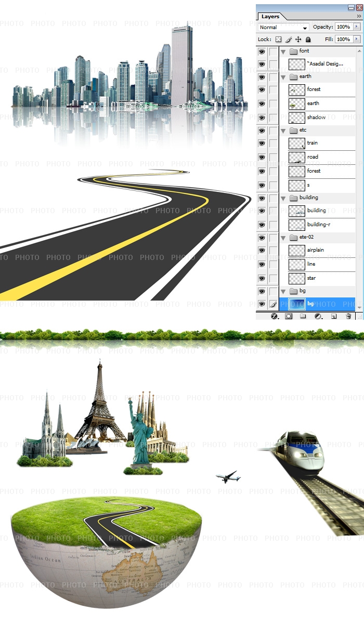Select the building-r layer name
364x625 pixels.
[x=319, y=224]
